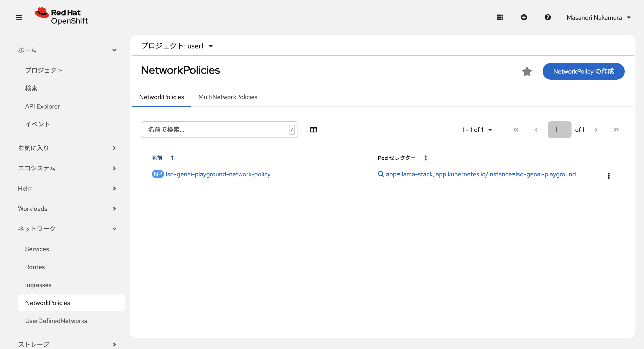Image resolution: width=644 pixels, height=349 pixels.
Task: Toggle the hamburger navigation menu
Action: pyautogui.click(x=19, y=17)
